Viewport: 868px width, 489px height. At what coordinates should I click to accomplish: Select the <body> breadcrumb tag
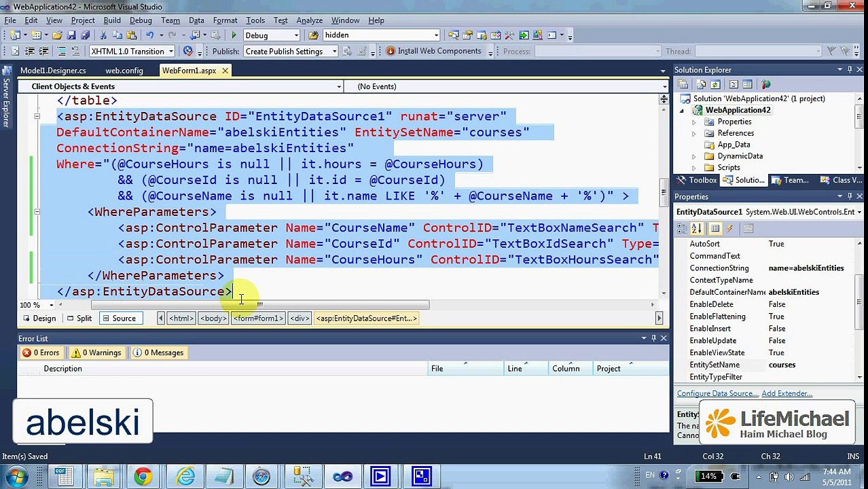(x=213, y=318)
